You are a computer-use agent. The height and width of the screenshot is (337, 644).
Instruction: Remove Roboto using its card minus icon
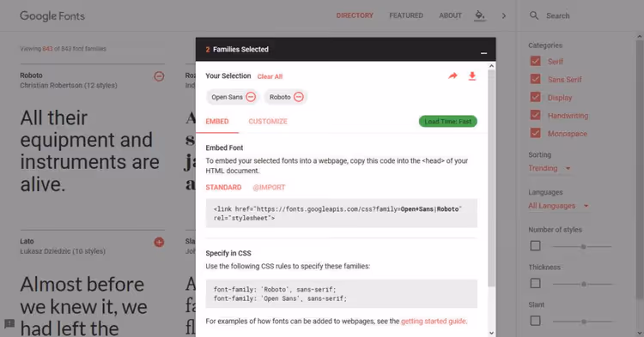[159, 76]
